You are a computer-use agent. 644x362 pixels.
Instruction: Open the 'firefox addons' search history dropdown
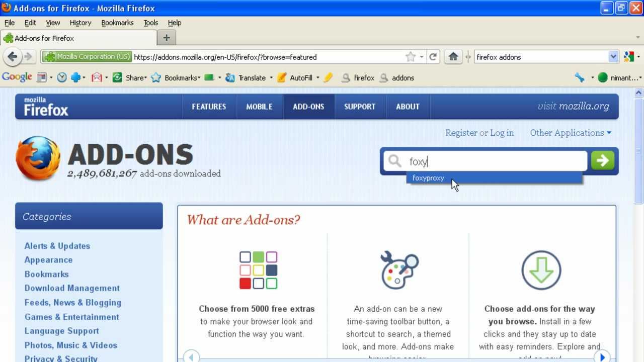[x=613, y=57]
